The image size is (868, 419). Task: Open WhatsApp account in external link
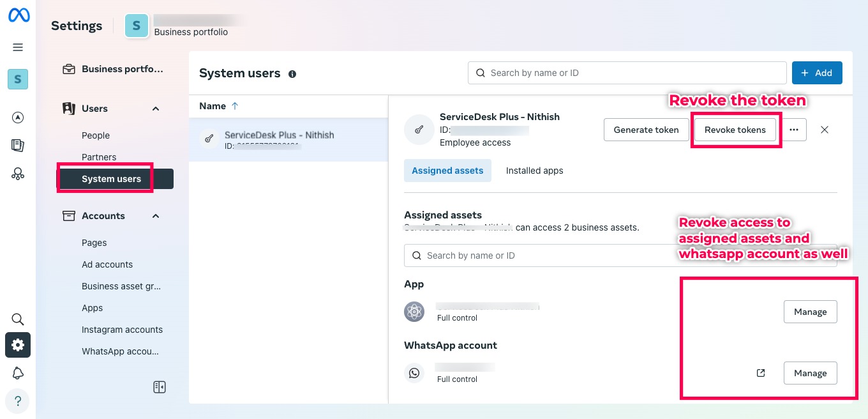[x=761, y=373]
